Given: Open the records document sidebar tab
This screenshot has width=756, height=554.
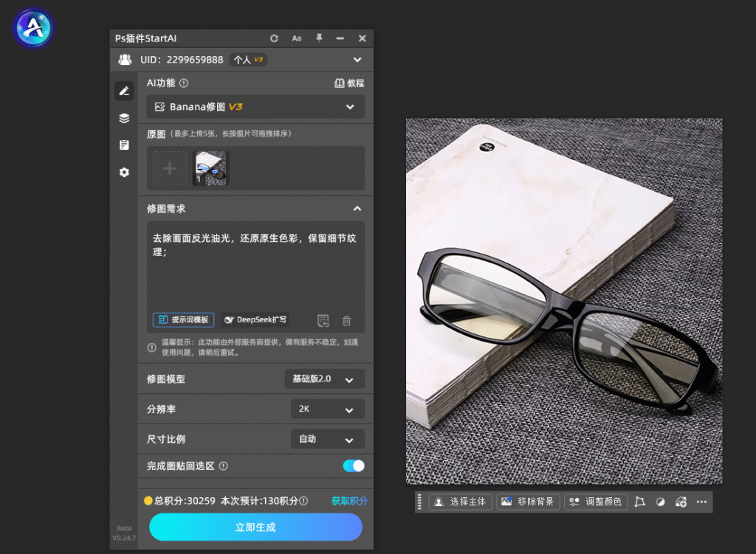Looking at the screenshot, I should [124, 145].
